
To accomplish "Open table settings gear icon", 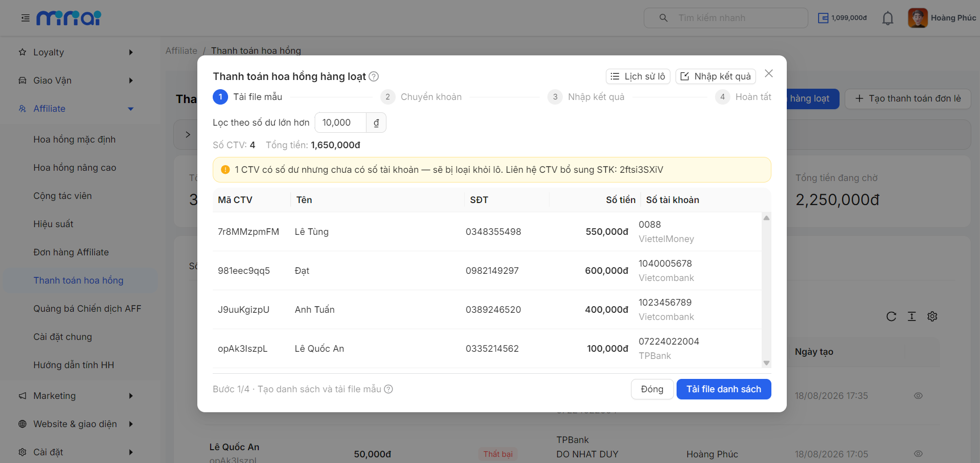I will pos(932,316).
